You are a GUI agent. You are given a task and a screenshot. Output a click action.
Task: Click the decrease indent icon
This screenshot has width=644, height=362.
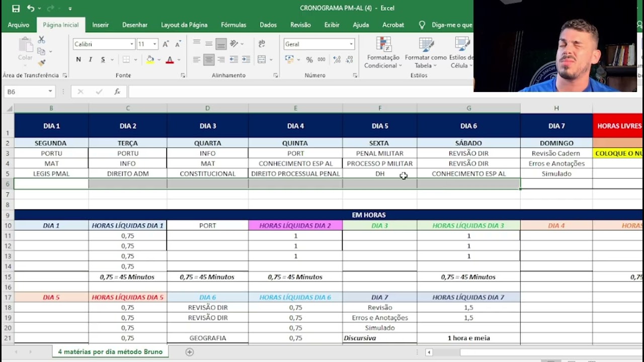234,59
